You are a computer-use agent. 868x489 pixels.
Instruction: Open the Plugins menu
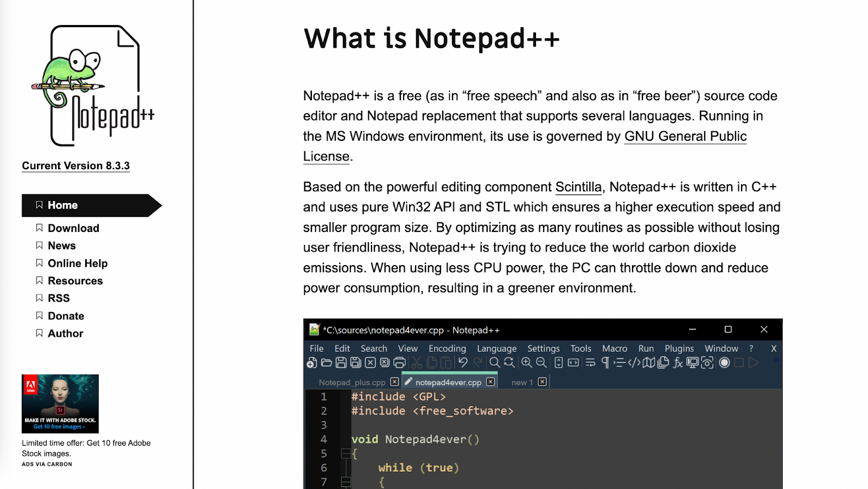[x=679, y=349]
